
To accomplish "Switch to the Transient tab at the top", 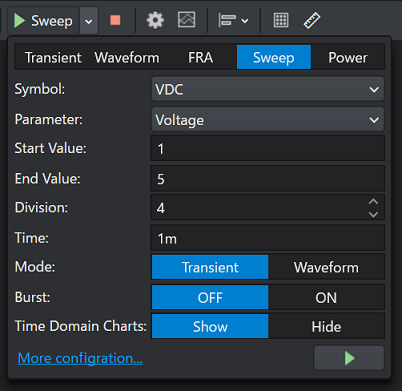I will 53,57.
